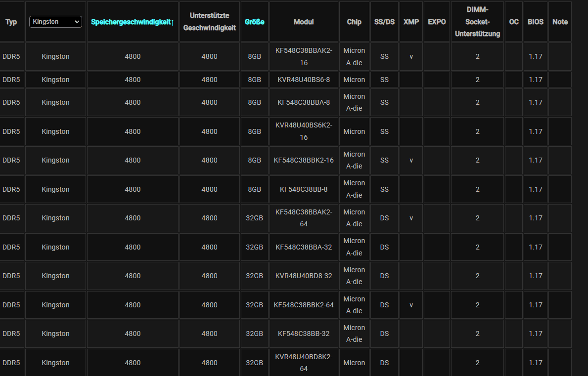Click the Typ column header
The width and height of the screenshot is (588, 376).
tap(11, 22)
